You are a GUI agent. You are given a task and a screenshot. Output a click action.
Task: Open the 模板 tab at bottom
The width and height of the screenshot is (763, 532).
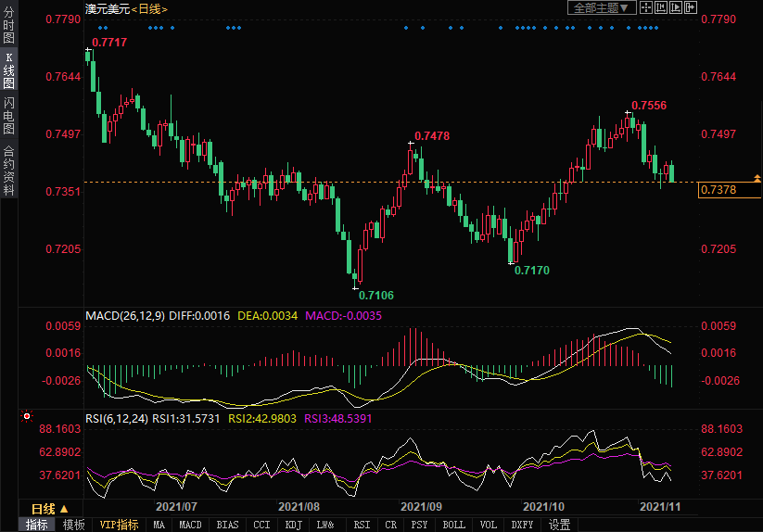pos(73,525)
